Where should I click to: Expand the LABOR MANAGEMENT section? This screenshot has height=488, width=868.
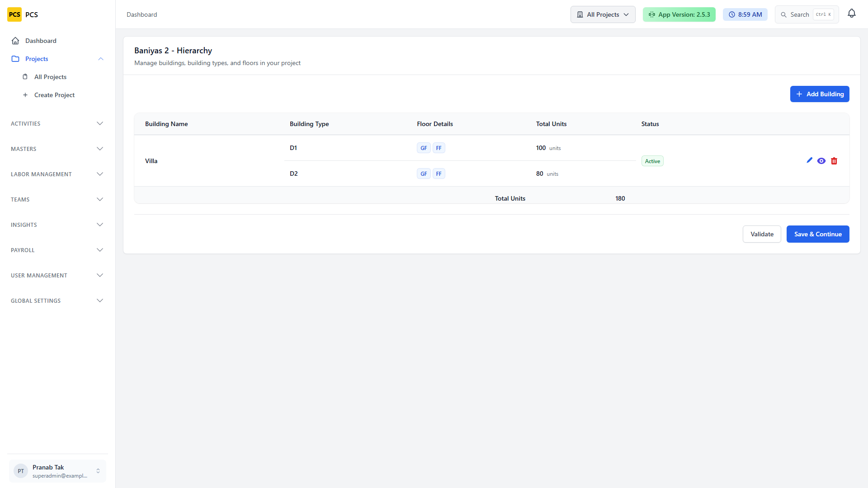[x=57, y=174]
